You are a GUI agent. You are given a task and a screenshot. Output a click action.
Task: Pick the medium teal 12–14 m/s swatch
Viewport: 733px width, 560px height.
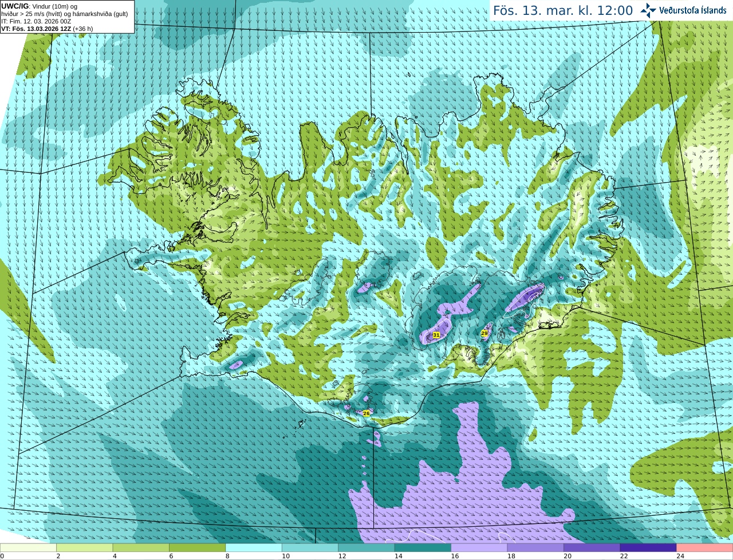click(366, 547)
